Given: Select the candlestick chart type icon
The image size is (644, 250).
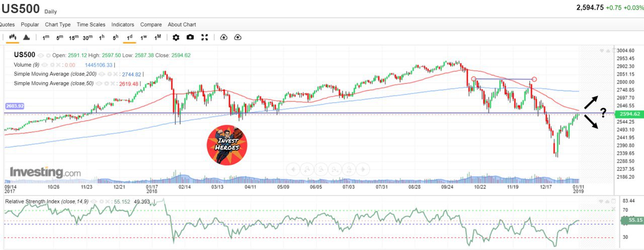Looking at the screenshot, I should [13, 37].
